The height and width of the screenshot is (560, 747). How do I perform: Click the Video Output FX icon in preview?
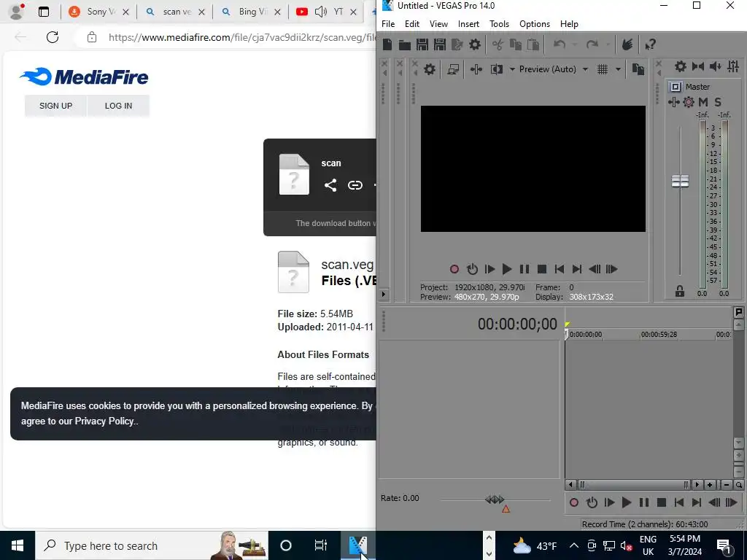tap(476, 69)
